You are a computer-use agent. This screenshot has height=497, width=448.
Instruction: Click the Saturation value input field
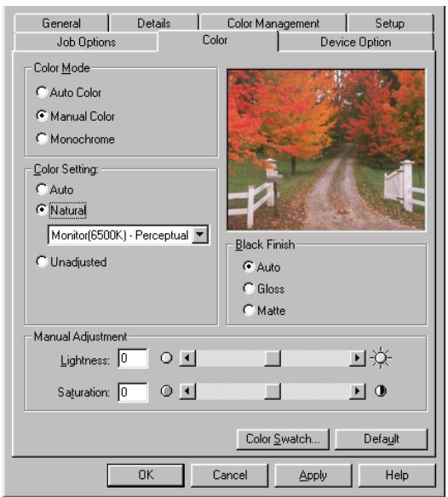(133, 392)
